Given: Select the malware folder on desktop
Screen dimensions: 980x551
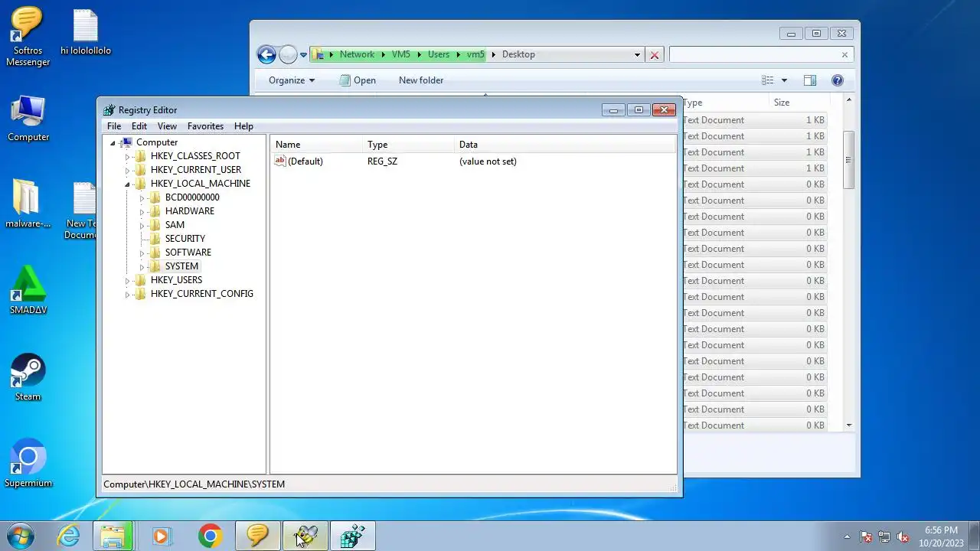Looking at the screenshot, I should pyautogui.click(x=28, y=204).
